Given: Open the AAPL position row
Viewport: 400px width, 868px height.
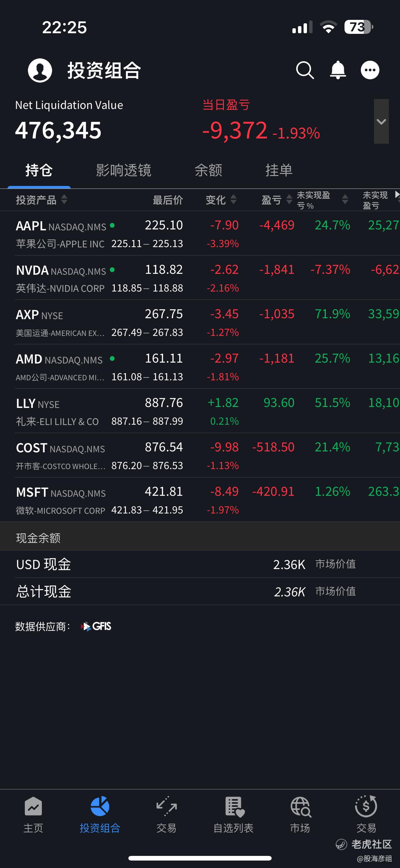Looking at the screenshot, I should (101, 233).
